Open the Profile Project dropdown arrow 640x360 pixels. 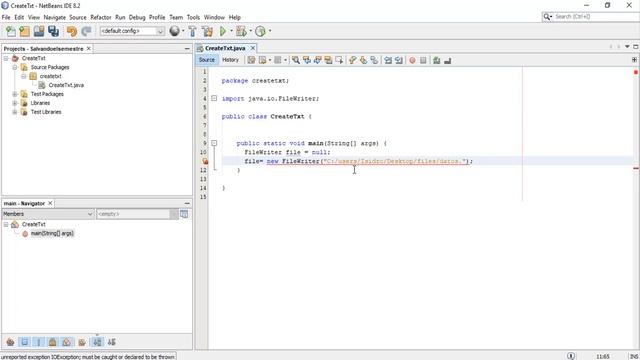[x=270, y=31]
